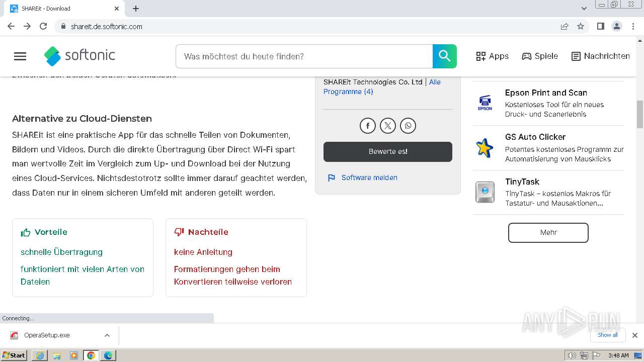Open Windows Start menu
644x362 pixels.
pos(14,355)
